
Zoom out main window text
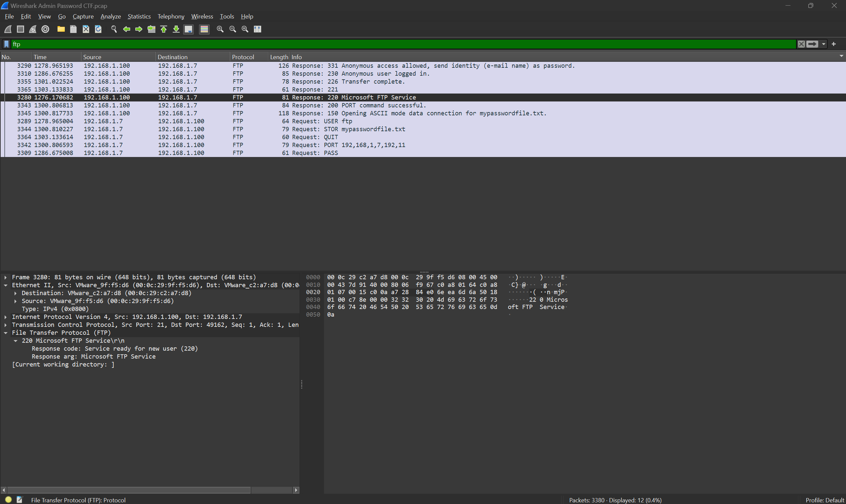[233, 29]
